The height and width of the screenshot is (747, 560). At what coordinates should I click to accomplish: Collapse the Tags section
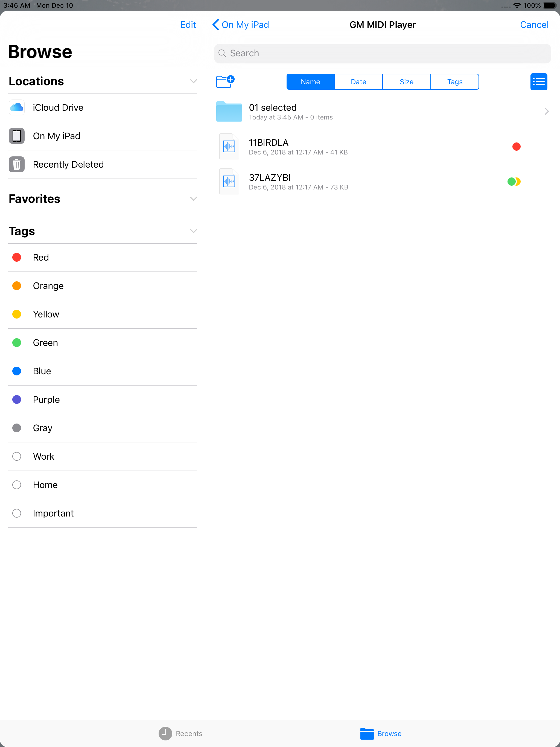(x=193, y=231)
